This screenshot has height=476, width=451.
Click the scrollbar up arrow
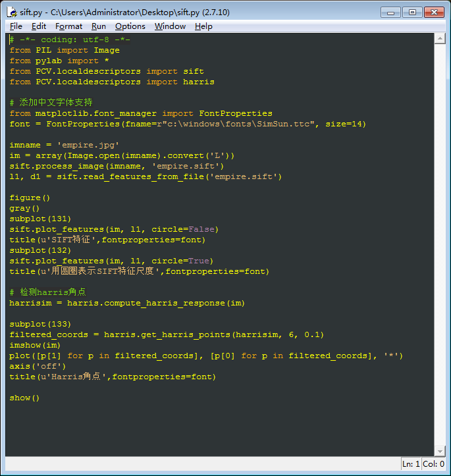pyautogui.click(x=440, y=39)
